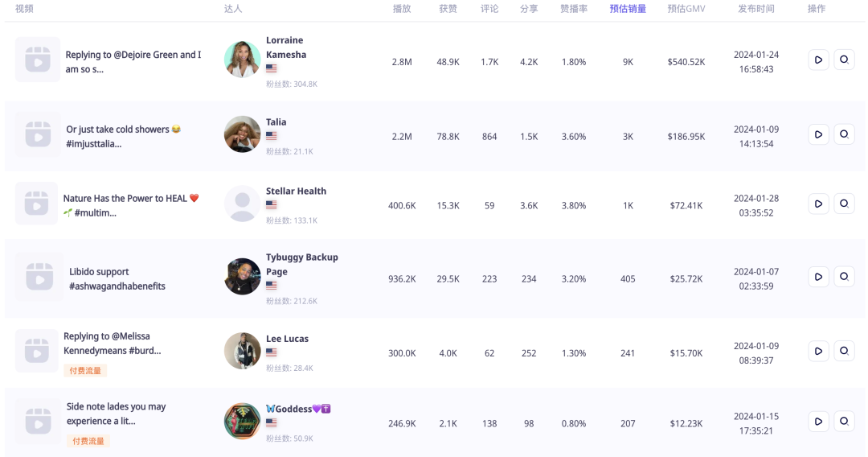The height and width of the screenshot is (457, 868).
Task: Play the Stellar Health video
Action: pos(818,204)
